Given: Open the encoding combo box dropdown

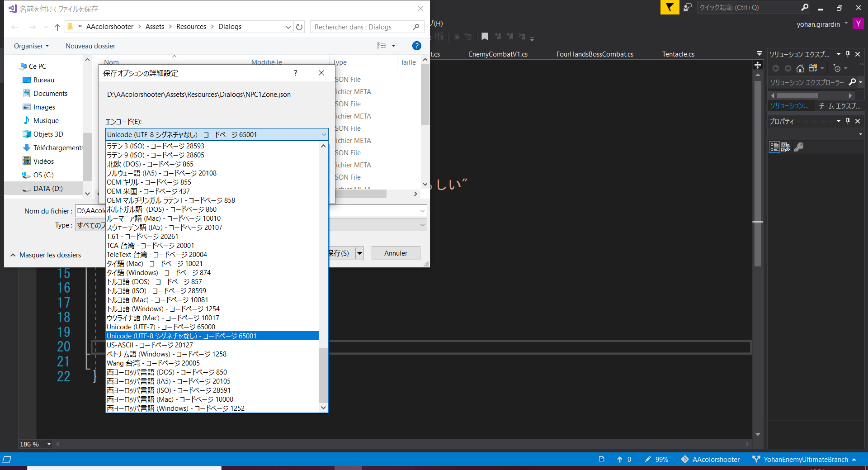Looking at the screenshot, I should click(324, 134).
